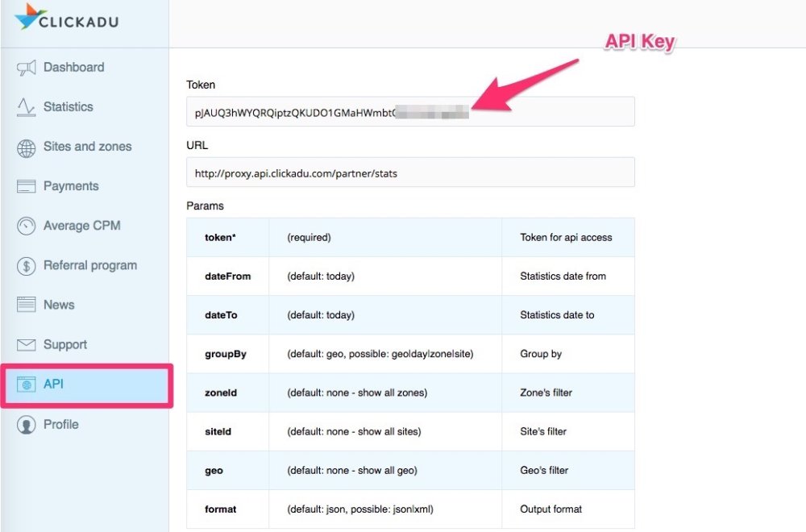Screen dimensions: 806x532
Task: Click 'Statistics date from' description
Action: tap(563, 276)
